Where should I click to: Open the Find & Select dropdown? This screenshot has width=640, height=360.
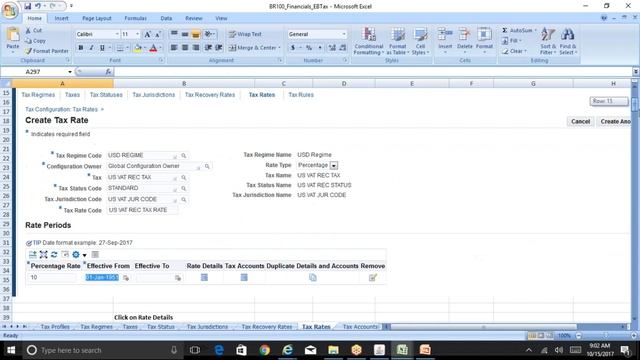pos(567,41)
